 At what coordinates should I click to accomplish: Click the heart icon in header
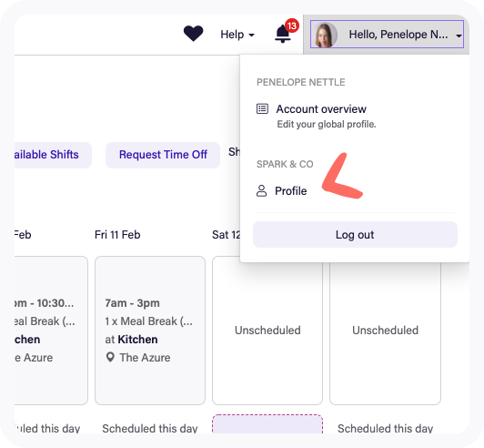[193, 34]
